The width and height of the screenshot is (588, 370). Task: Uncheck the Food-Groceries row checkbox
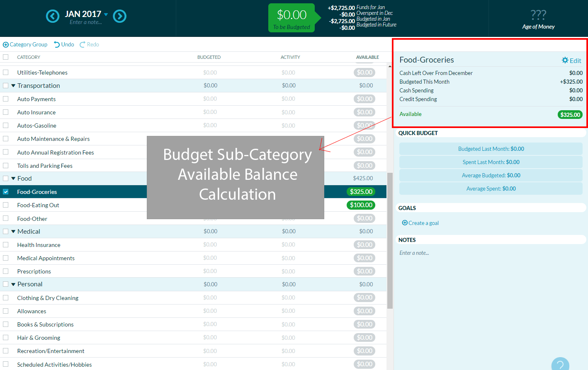pyautogui.click(x=5, y=191)
